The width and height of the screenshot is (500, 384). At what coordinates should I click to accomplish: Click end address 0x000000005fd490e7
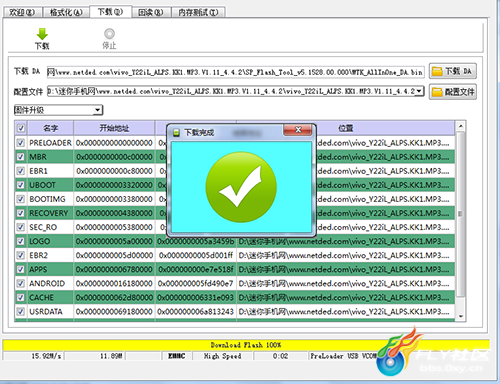[x=196, y=283]
